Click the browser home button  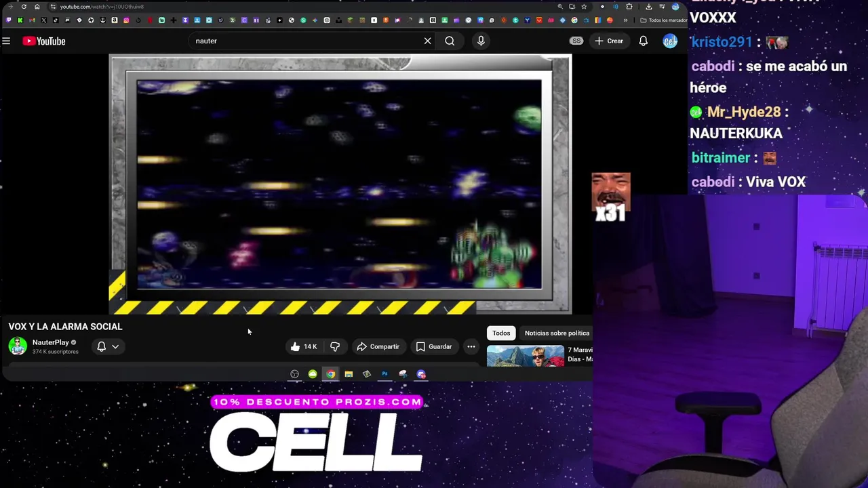point(37,7)
